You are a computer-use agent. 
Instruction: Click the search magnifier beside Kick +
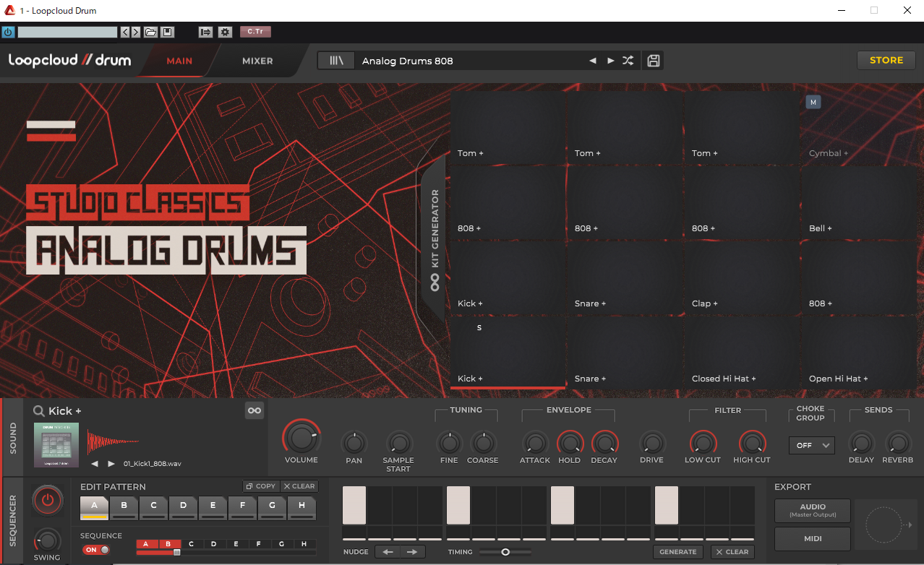tap(39, 411)
